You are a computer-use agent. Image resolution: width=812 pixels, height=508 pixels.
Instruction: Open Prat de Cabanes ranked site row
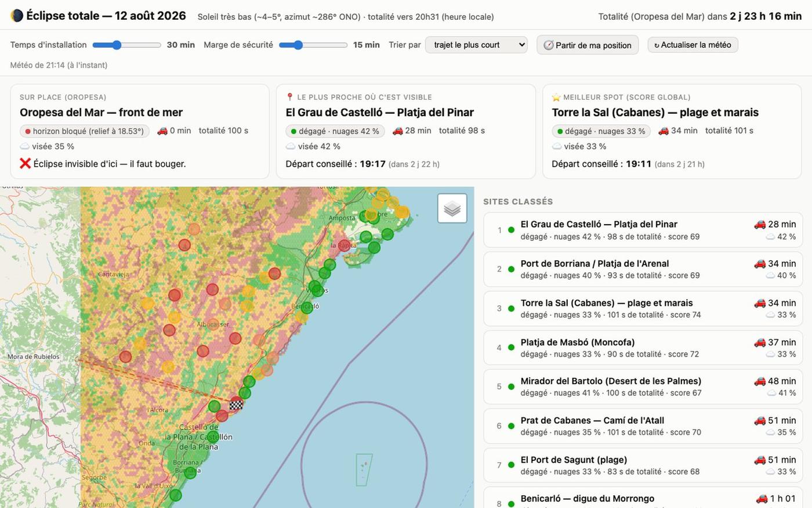click(643, 426)
